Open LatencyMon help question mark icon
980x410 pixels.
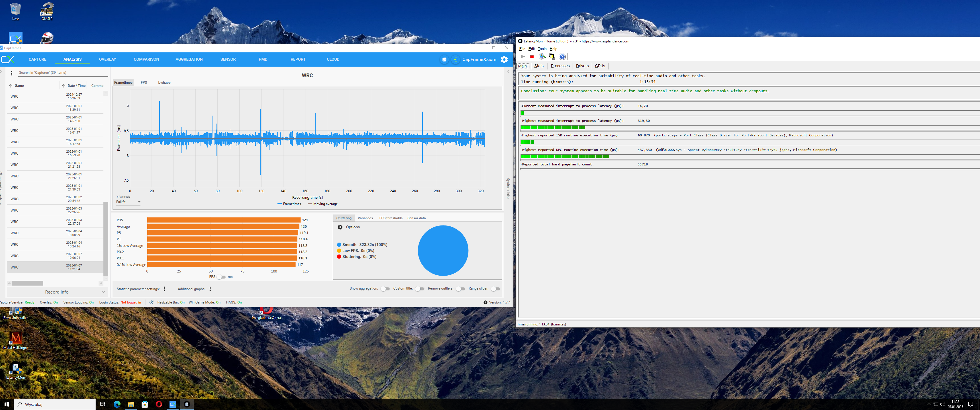pos(562,57)
